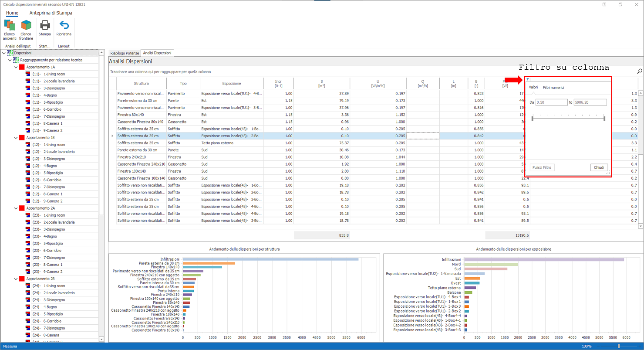Click the column filter funnel icon

coord(528,79)
